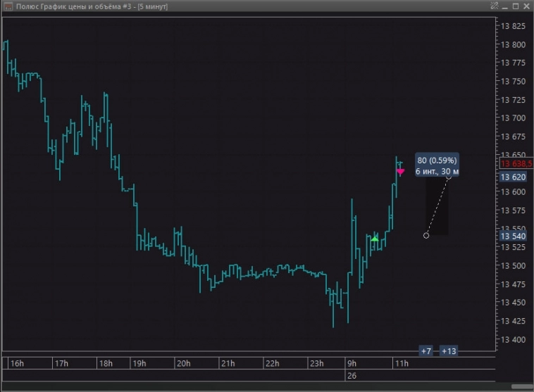534x392 pixels.
Task: Click the green buy arrow marker
Action: 375,239
